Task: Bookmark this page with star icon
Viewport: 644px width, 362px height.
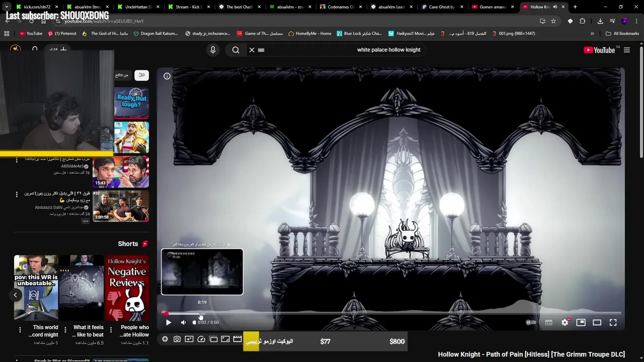Action: coord(553,21)
